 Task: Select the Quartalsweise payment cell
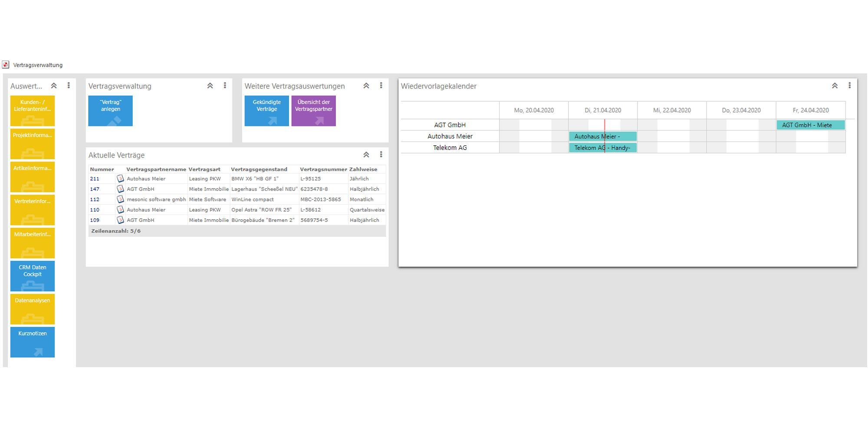[x=367, y=210]
